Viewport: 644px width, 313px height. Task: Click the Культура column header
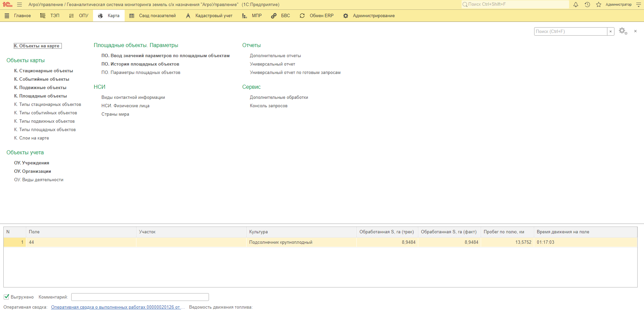click(301, 232)
